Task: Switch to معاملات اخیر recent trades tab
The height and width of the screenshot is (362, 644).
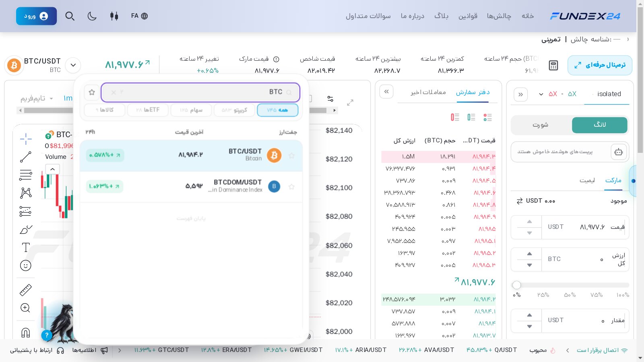Action: [x=428, y=93]
